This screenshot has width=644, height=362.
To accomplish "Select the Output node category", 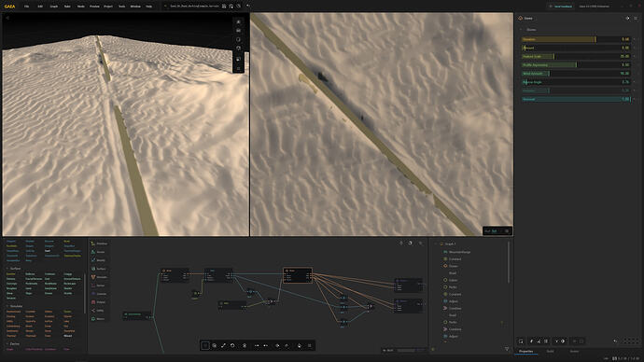I will coord(99,302).
